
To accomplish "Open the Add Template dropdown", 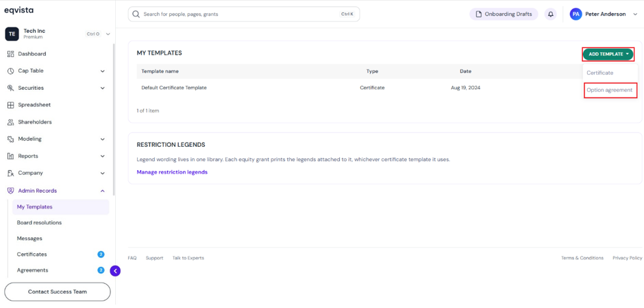I will click(608, 54).
